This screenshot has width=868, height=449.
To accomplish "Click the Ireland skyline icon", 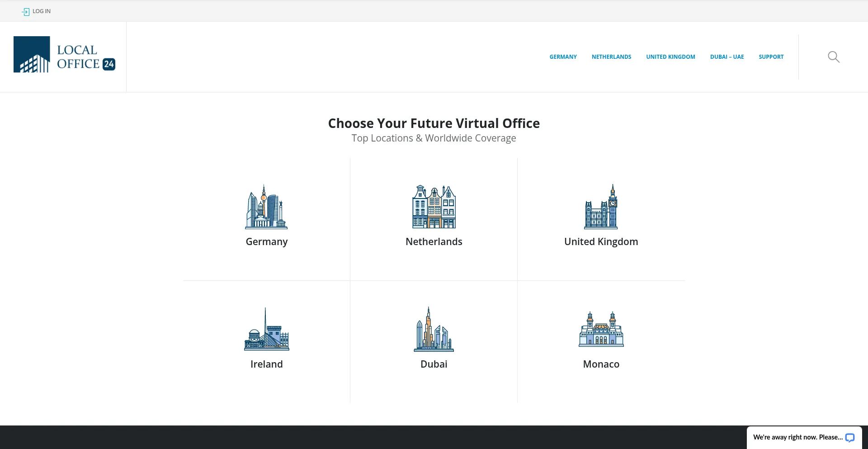I will (266, 329).
